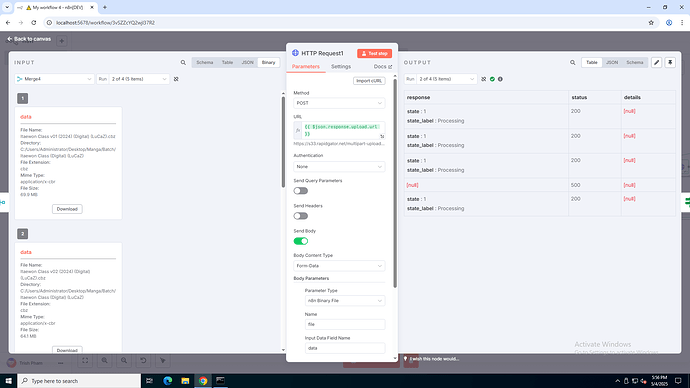Switch the output view to the JSON tab
Screen dimensions: 690x388
(x=612, y=62)
